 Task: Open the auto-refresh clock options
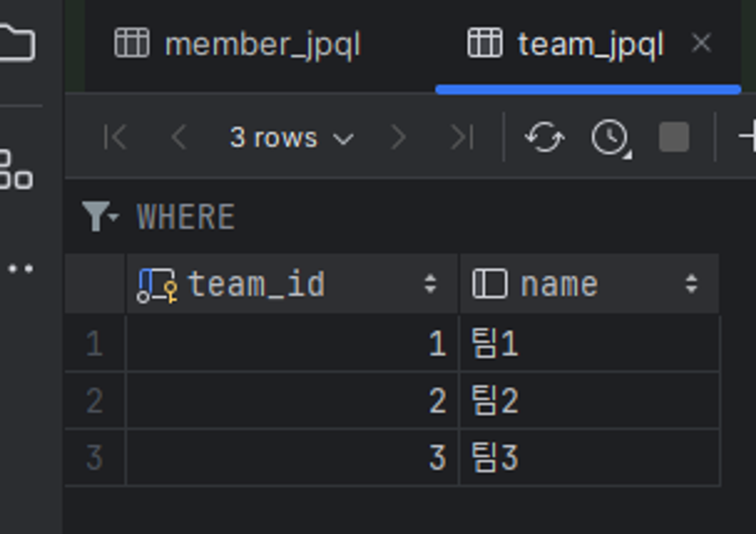610,137
